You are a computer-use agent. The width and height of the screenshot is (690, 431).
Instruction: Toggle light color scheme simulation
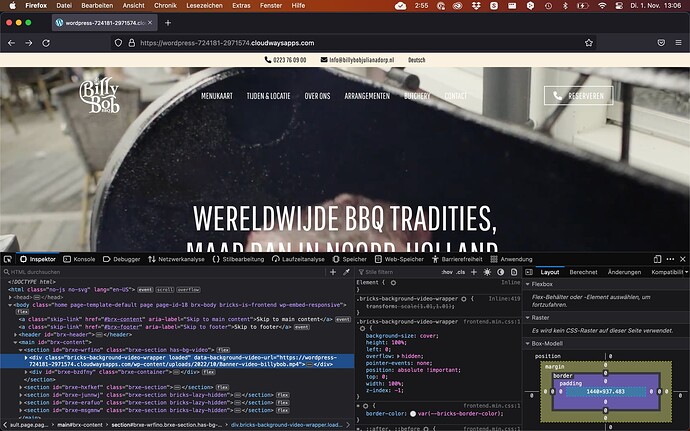tap(487, 272)
